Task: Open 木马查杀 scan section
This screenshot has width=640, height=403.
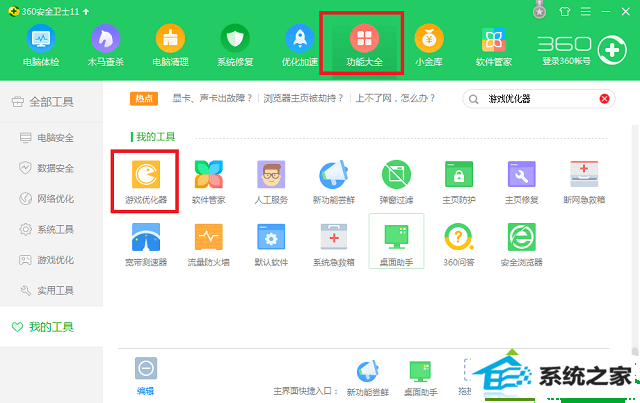Action: 105,45
